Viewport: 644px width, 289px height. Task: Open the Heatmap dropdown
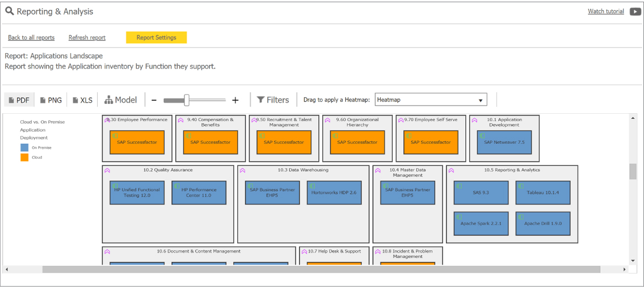[431, 100]
